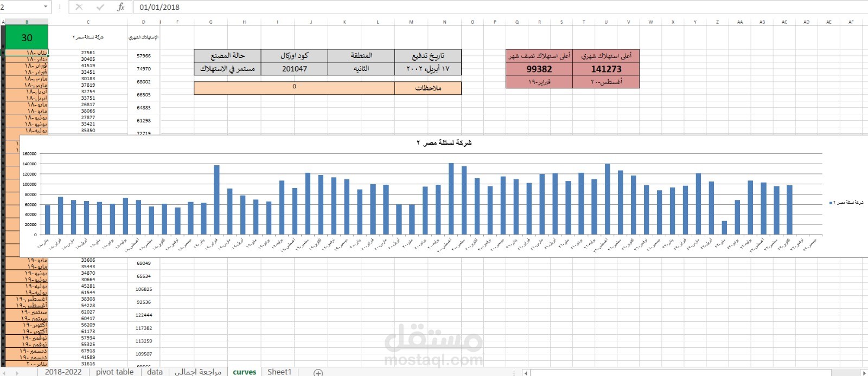
Task: Select column C cell 26817
Action: click(88, 105)
